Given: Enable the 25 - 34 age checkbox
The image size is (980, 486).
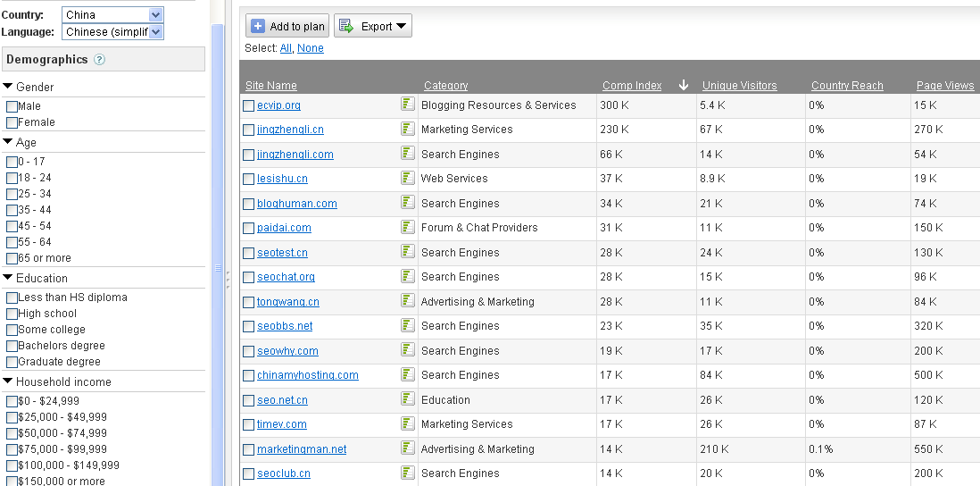Looking at the screenshot, I should [12, 194].
